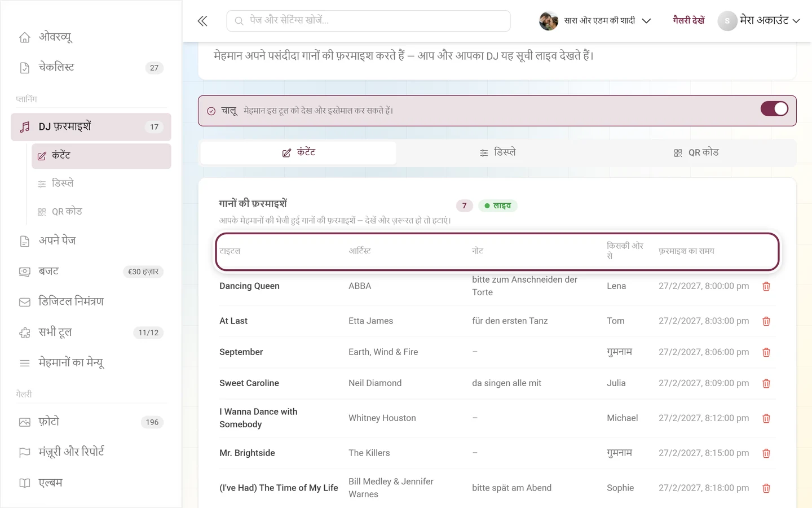Click the नोट column header
The image size is (812, 508).
(478, 251)
